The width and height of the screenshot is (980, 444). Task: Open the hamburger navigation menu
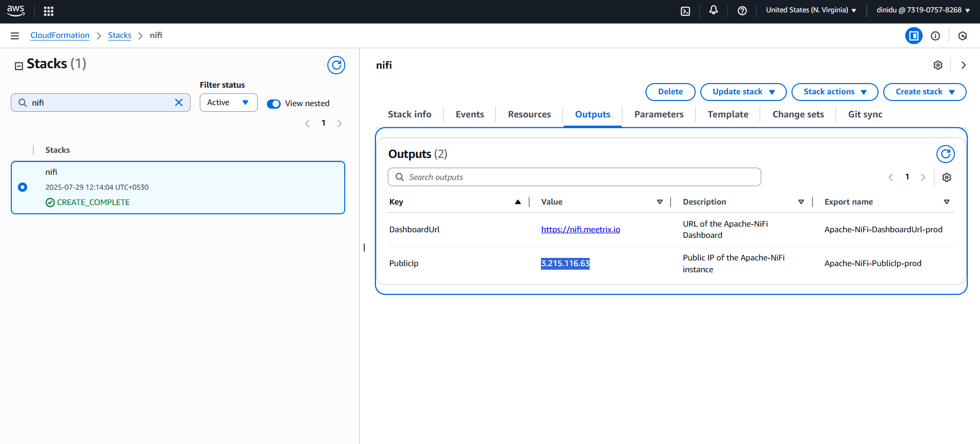coord(15,36)
